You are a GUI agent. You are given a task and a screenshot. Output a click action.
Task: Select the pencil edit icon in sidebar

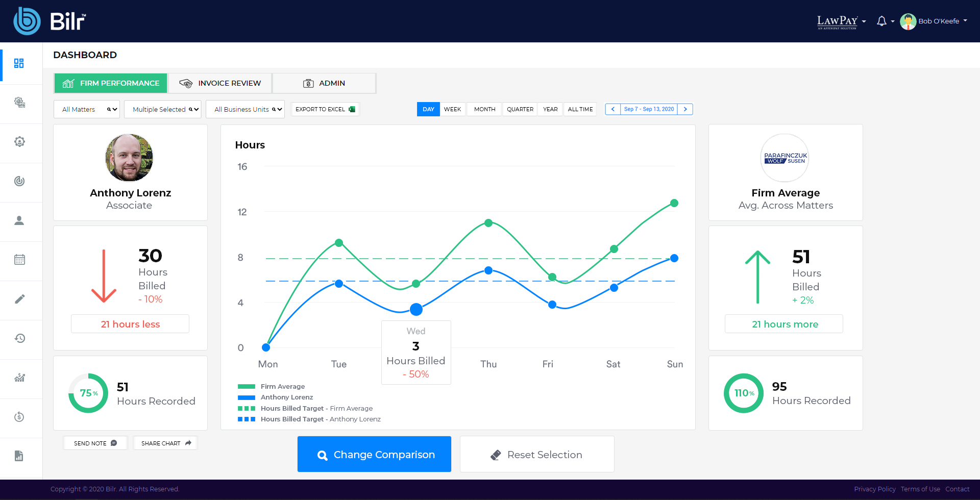point(19,299)
